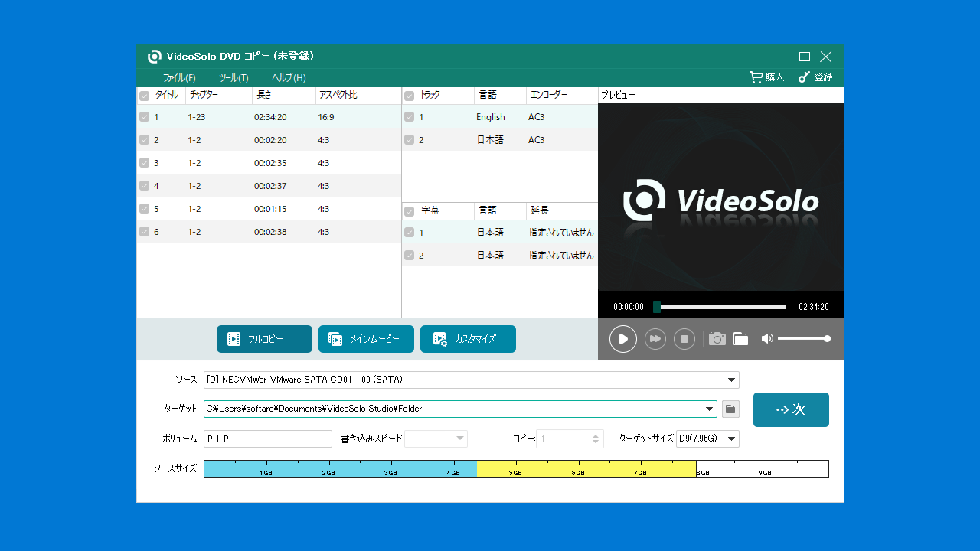Click the エンコーダー column header

(549, 96)
